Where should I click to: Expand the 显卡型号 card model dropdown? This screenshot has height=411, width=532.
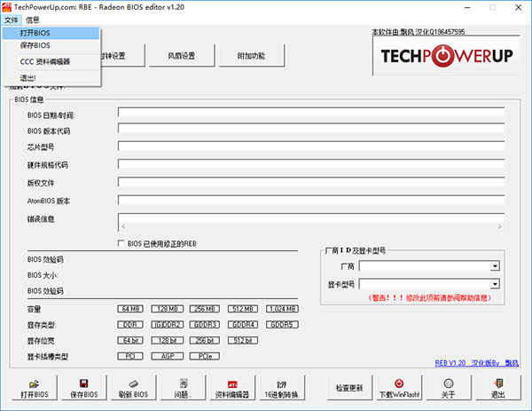click(x=495, y=284)
